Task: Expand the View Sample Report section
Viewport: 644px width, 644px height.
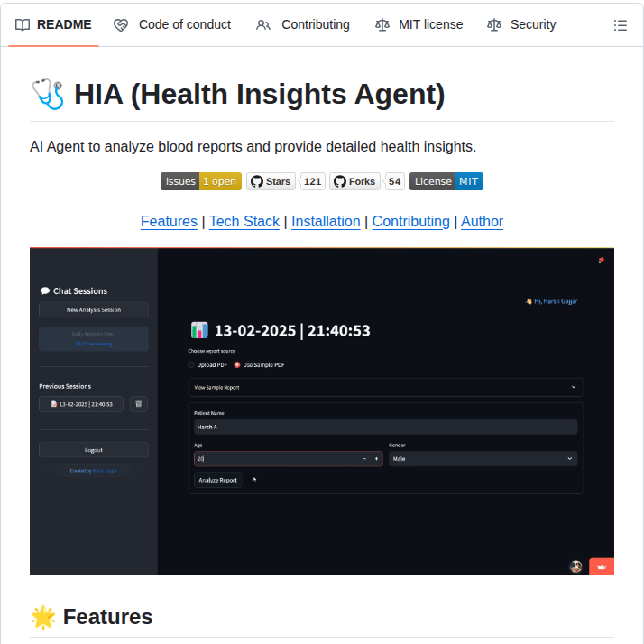Action: [x=385, y=387]
